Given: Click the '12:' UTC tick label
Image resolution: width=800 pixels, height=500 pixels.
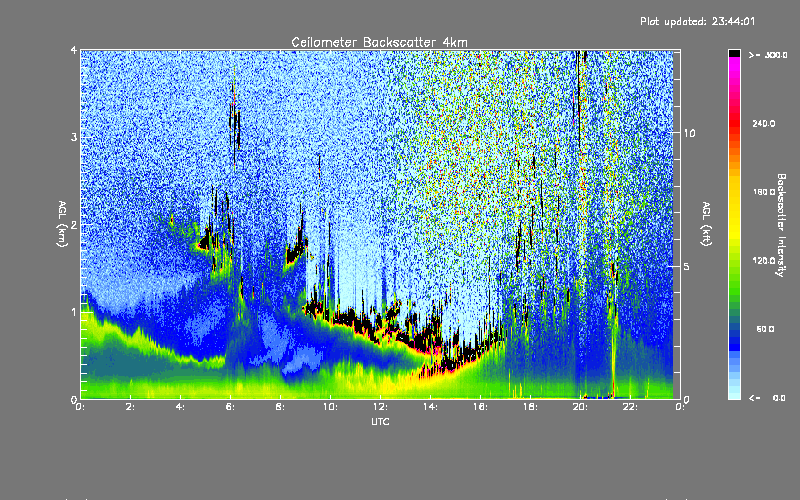Looking at the screenshot, I should [x=381, y=407].
